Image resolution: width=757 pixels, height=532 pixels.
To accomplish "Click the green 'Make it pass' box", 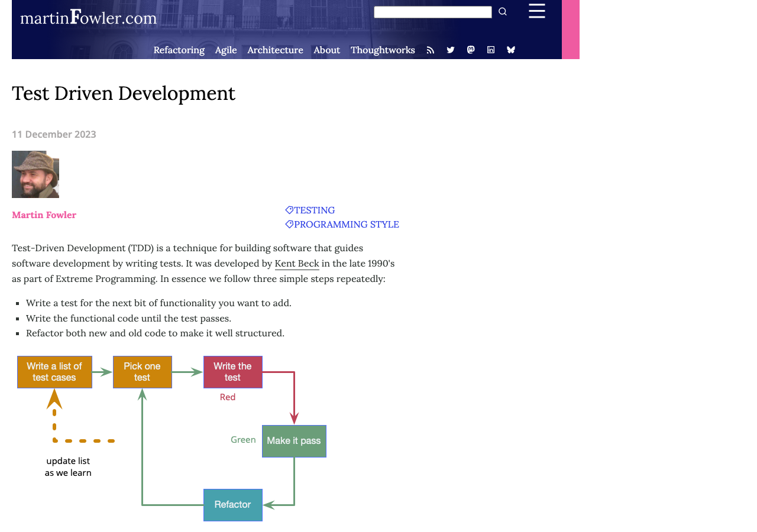I will (x=294, y=441).
